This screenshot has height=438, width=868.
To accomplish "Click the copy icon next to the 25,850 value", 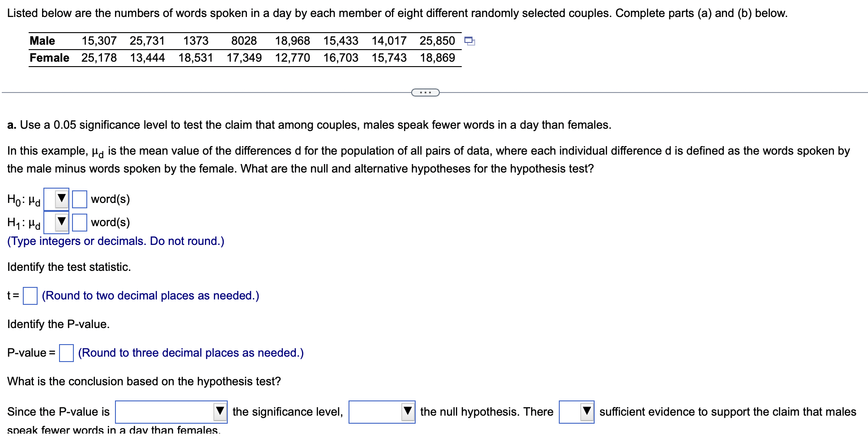I will (470, 41).
